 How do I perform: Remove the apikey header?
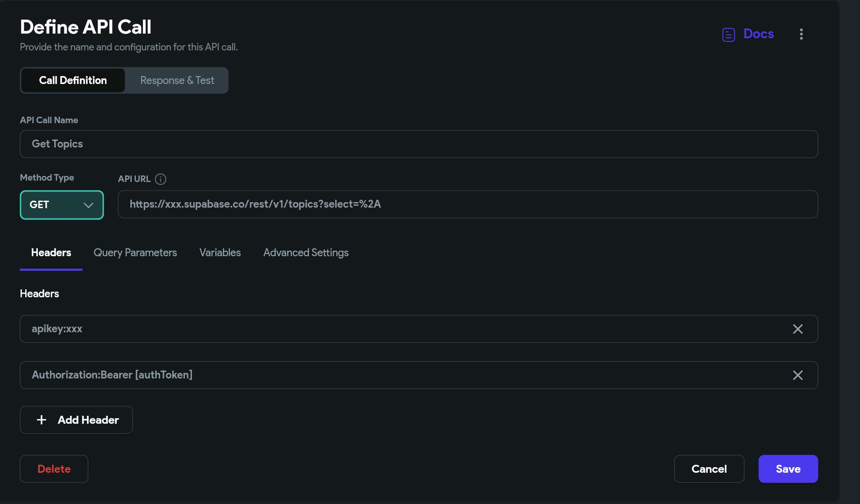[x=797, y=329]
